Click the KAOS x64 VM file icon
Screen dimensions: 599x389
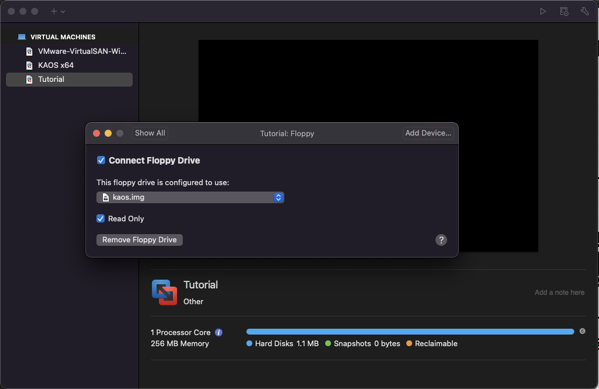tap(29, 65)
